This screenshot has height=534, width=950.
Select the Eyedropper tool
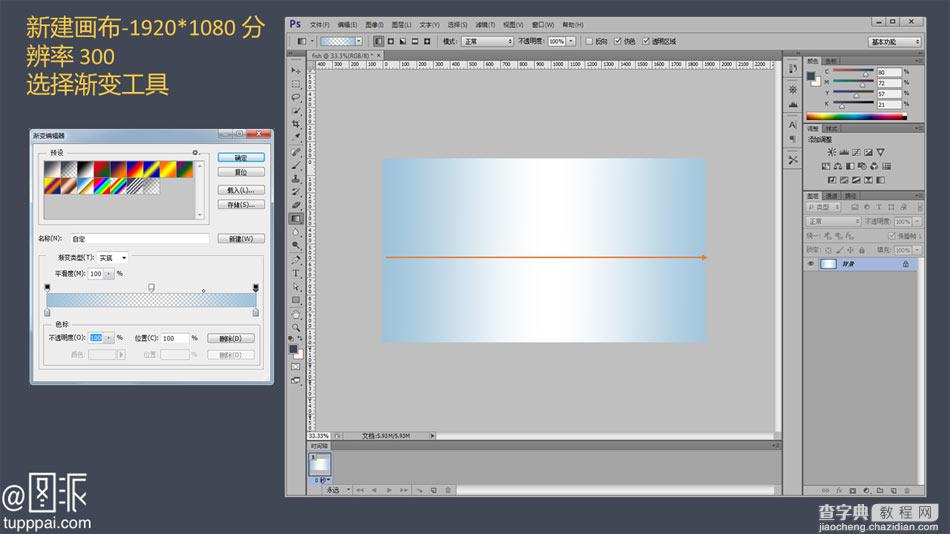(x=296, y=138)
